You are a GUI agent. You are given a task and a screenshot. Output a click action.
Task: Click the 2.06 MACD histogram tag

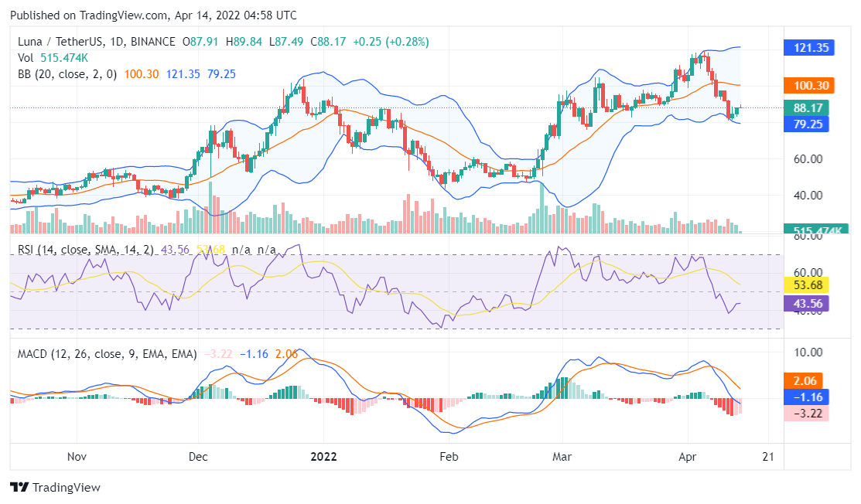[x=807, y=380]
